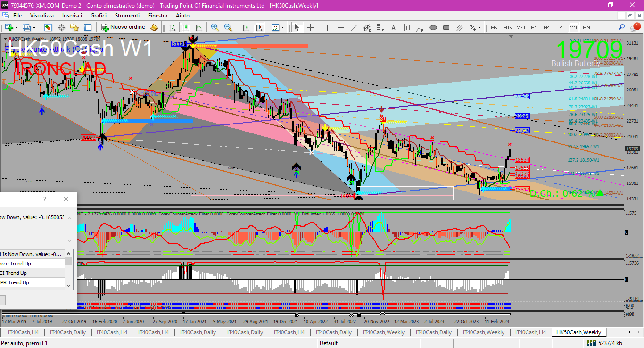Switch timeframe to H4

point(547,27)
